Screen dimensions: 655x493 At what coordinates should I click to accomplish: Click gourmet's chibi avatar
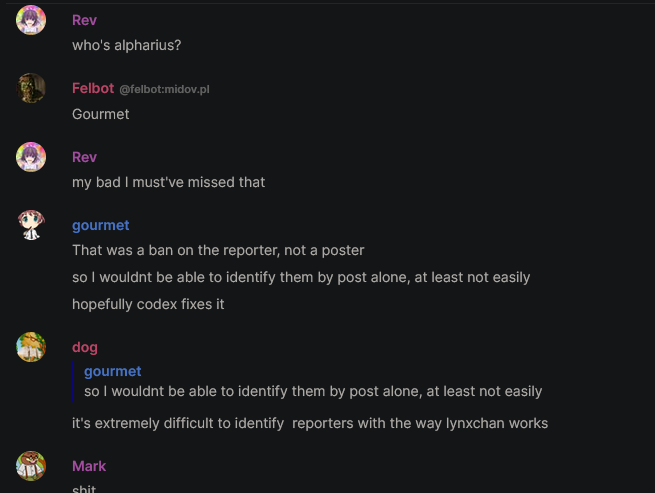[31, 225]
